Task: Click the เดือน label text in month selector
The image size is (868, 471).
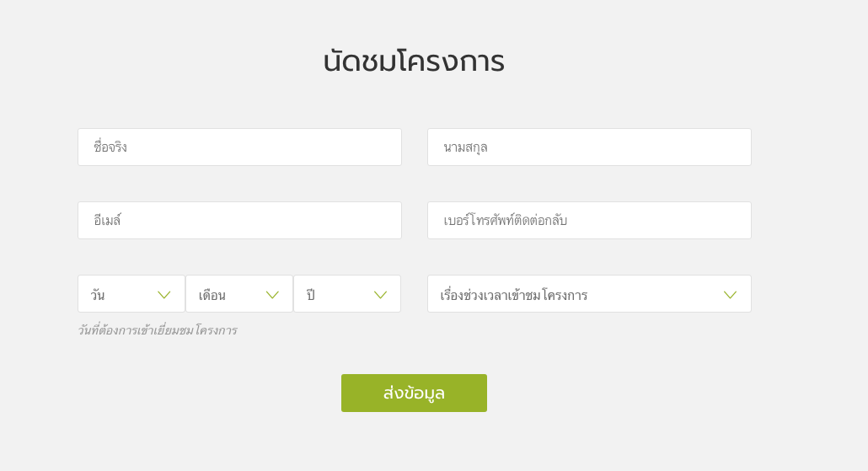Action: pyautogui.click(x=212, y=295)
